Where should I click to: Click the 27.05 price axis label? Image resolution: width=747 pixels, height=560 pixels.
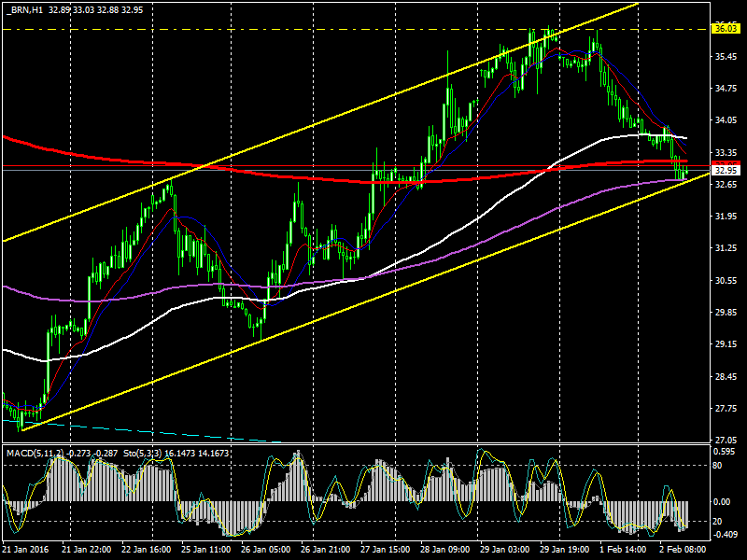tap(726, 441)
